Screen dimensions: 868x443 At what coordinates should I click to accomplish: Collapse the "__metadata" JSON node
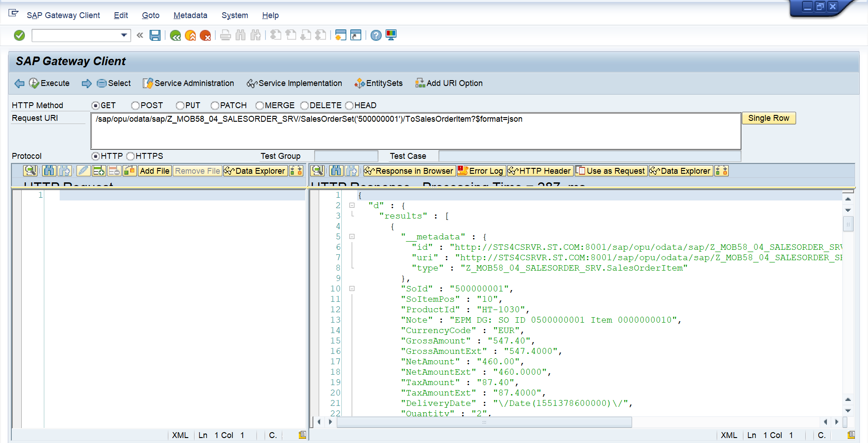click(352, 237)
